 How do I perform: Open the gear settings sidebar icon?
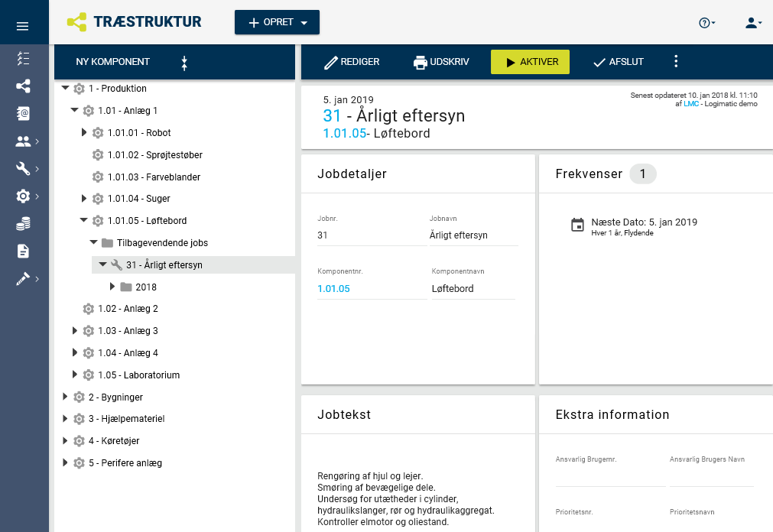(x=23, y=196)
